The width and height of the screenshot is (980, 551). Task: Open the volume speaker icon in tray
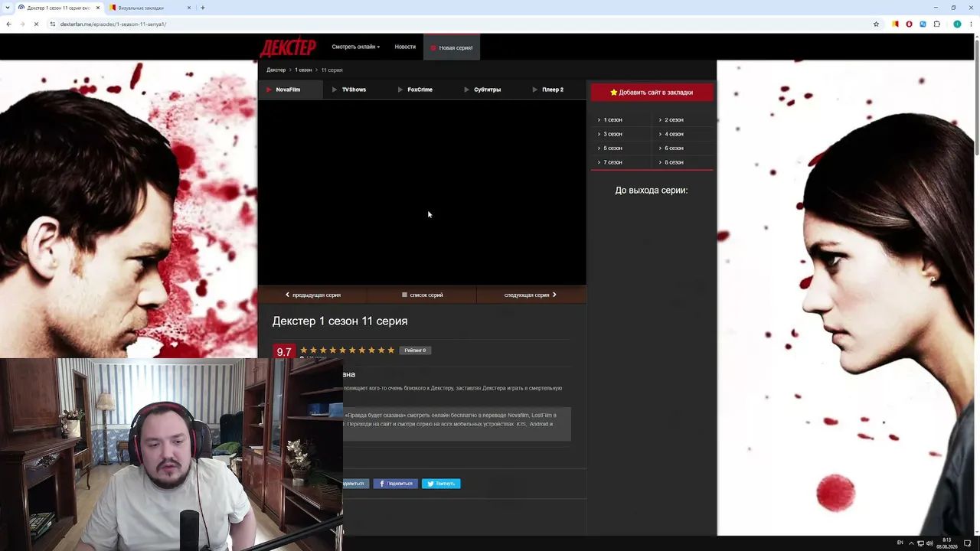(x=930, y=543)
